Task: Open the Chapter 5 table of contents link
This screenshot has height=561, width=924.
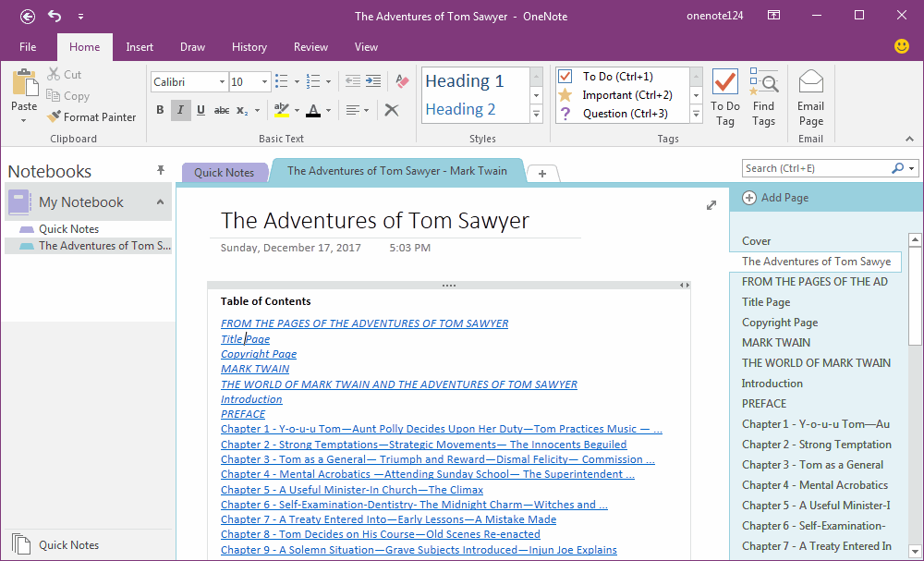Action: 352,490
